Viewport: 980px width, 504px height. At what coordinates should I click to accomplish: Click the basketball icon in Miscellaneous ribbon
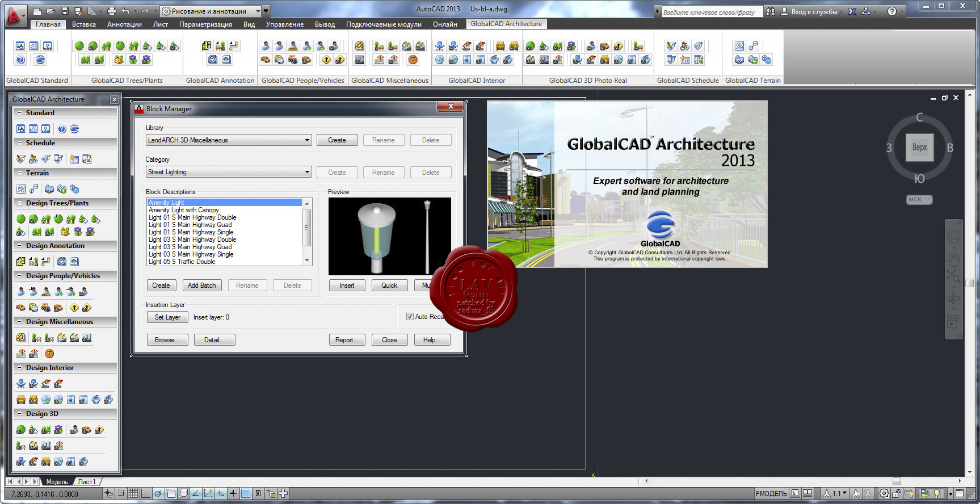[413, 60]
